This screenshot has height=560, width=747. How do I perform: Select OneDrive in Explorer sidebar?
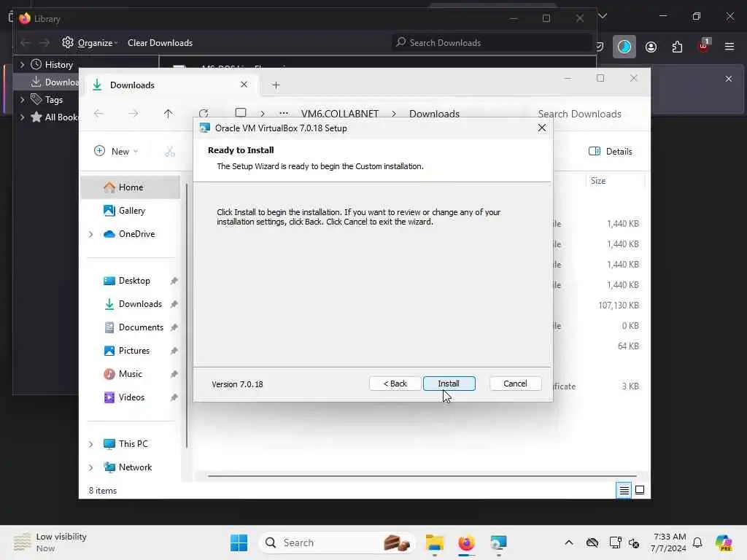point(136,234)
